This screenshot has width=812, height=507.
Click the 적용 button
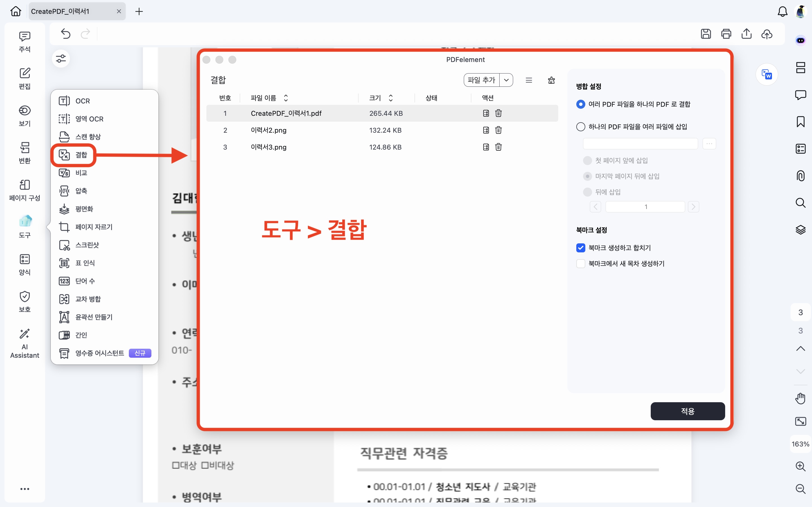point(687,411)
